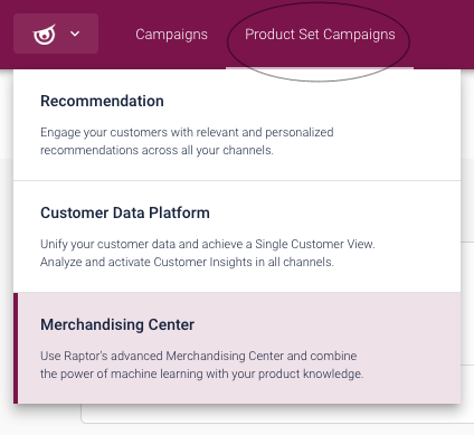Open the Campaigns tab
Screen dimensions: 474x435
coord(171,34)
